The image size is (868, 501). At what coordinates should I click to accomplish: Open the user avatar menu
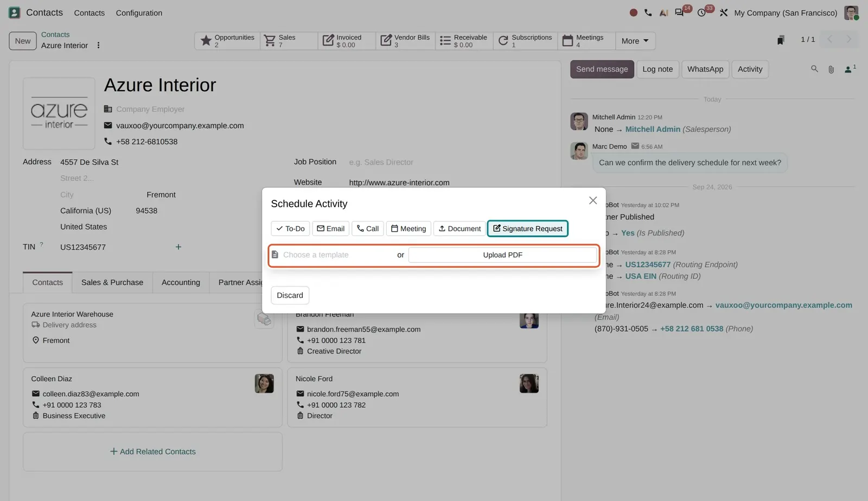[x=851, y=12]
